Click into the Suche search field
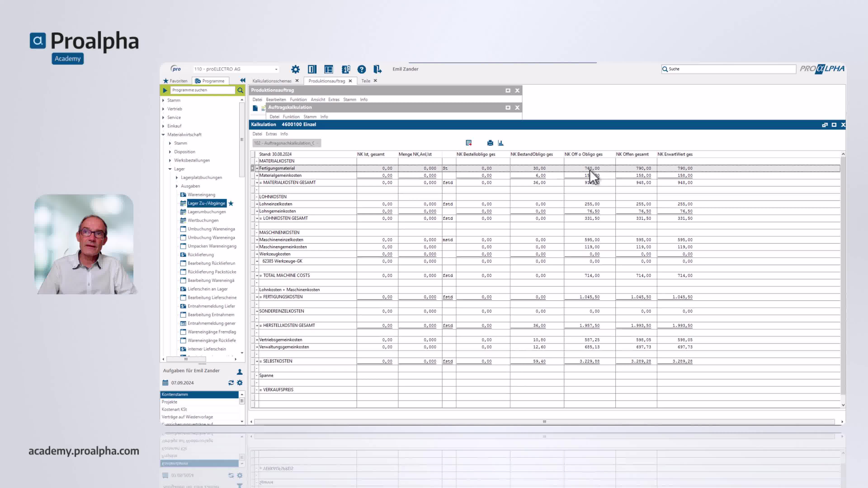 click(x=728, y=69)
